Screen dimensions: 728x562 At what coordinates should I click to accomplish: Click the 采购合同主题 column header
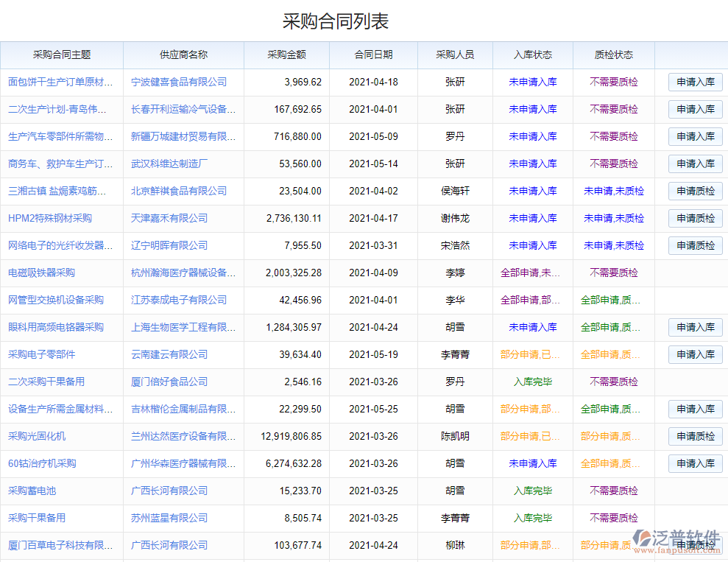[61, 55]
